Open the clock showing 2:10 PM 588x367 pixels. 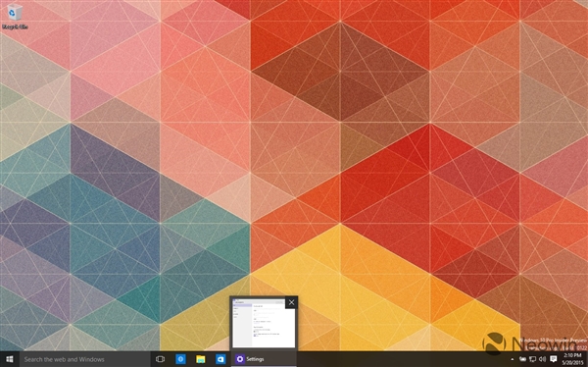point(571,359)
